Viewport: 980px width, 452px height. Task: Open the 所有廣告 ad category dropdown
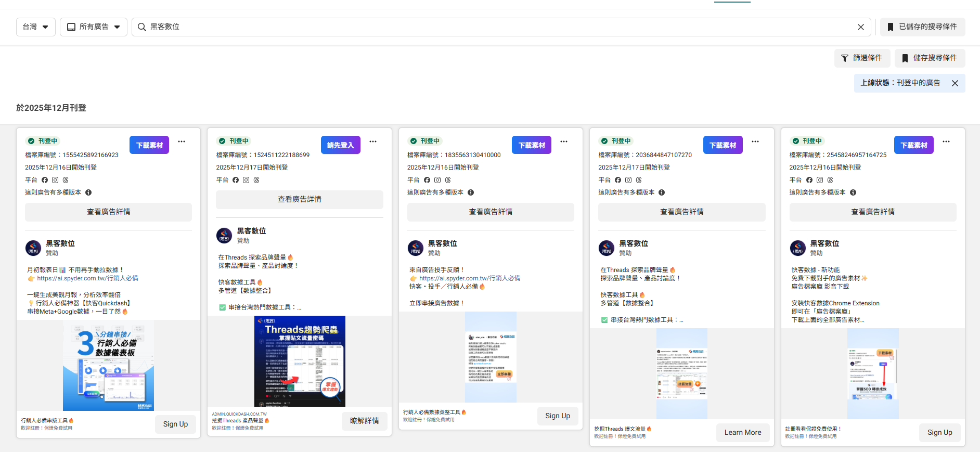point(94,27)
